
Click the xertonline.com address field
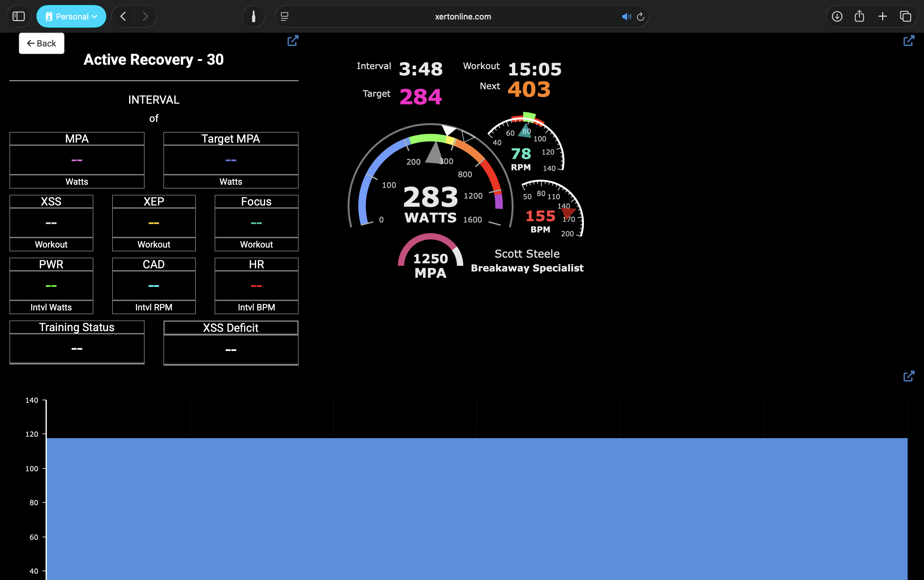pyautogui.click(x=462, y=16)
